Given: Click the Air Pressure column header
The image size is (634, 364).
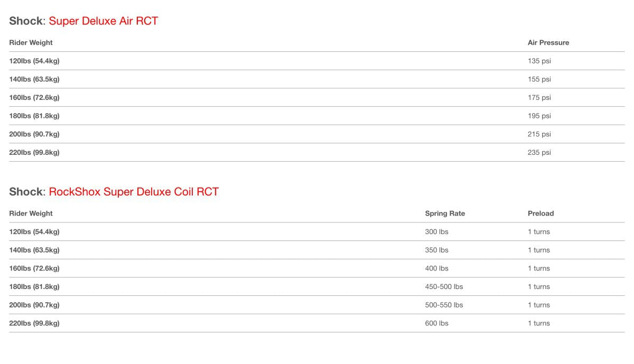Looking at the screenshot, I should (548, 42).
